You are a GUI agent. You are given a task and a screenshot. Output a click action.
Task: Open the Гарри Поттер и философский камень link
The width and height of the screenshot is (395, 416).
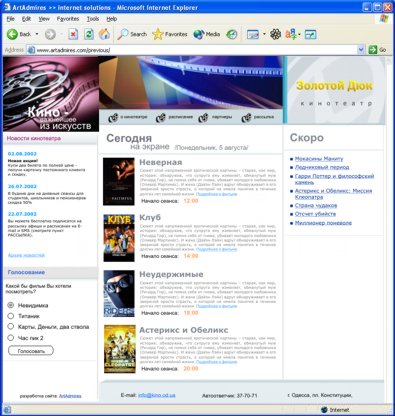tap(334, 179)
